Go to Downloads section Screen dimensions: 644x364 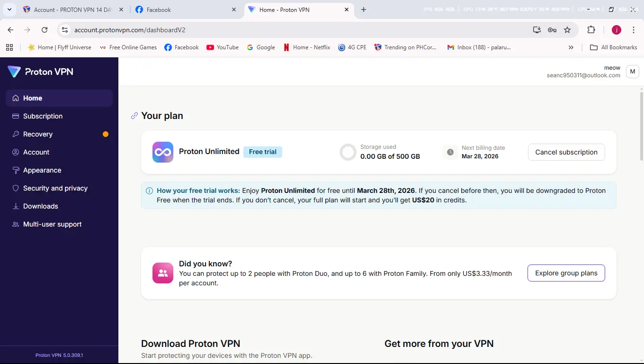[x=59, y=206]
